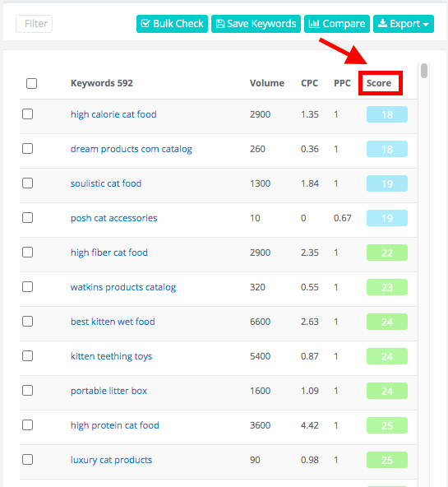Select the checkbox for best kitten wet food
This screenshot has height=487, width=448.
28,321
